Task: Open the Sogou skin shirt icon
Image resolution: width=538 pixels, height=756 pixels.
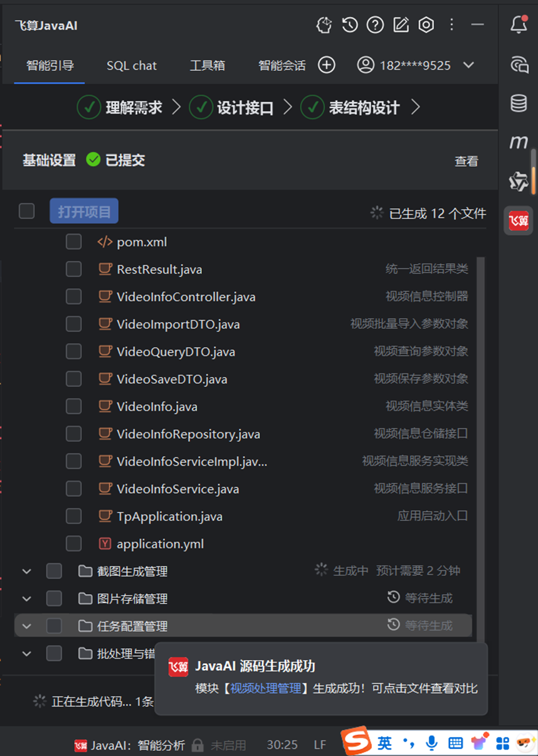Action: tap(479, 743)
